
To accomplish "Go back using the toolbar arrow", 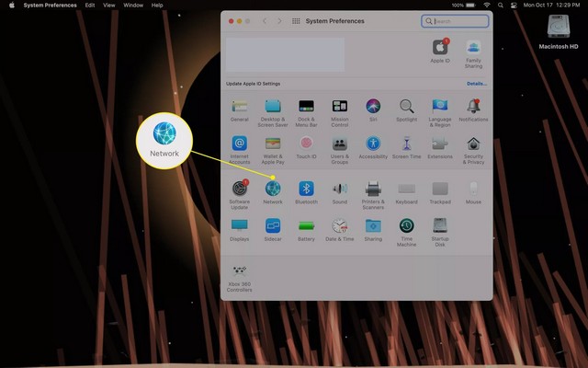I will click(x=265, y=20).
